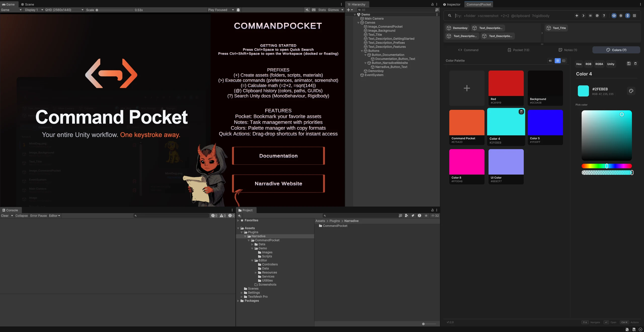
Task: Click the @ clipboard history prefix icon
Action: (597, 16)
